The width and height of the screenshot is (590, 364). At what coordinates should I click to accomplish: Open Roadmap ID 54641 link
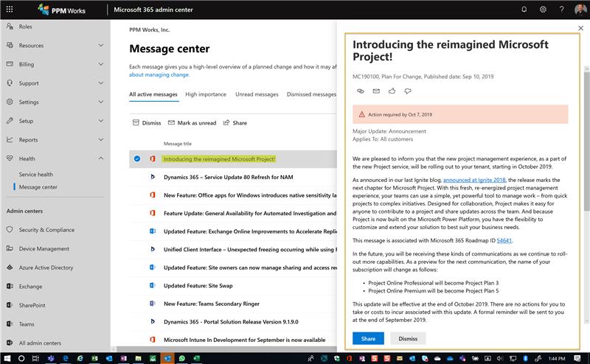pos(504,241)
